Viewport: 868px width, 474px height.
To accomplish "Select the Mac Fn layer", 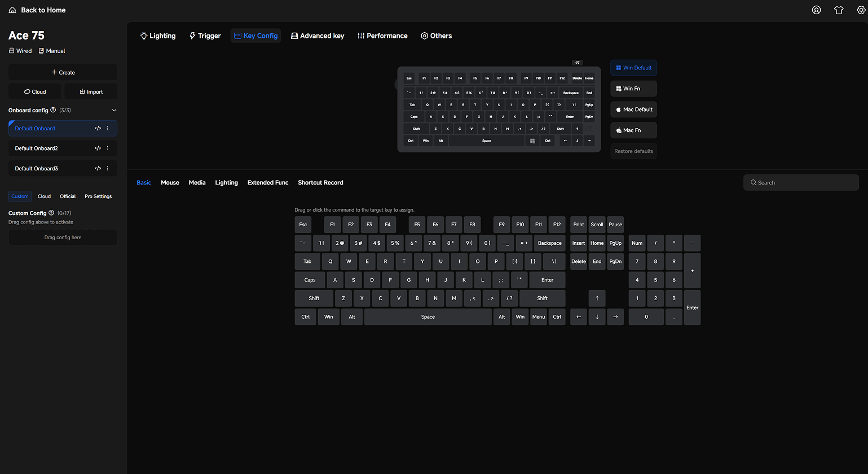I will click(633, 130).
